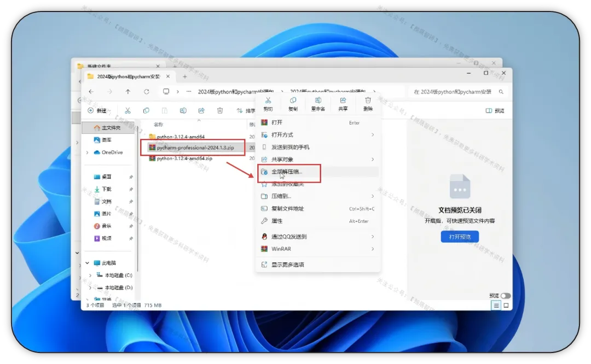Select pycharm-professional-2024.1.3.zip file
This screenshot has height=364, width=591.
pos(191,148)
